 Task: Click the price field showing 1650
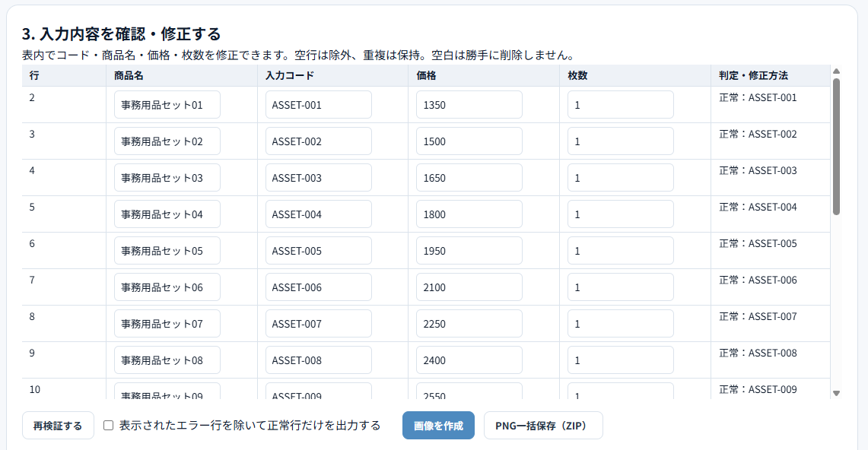coord(469,177)
